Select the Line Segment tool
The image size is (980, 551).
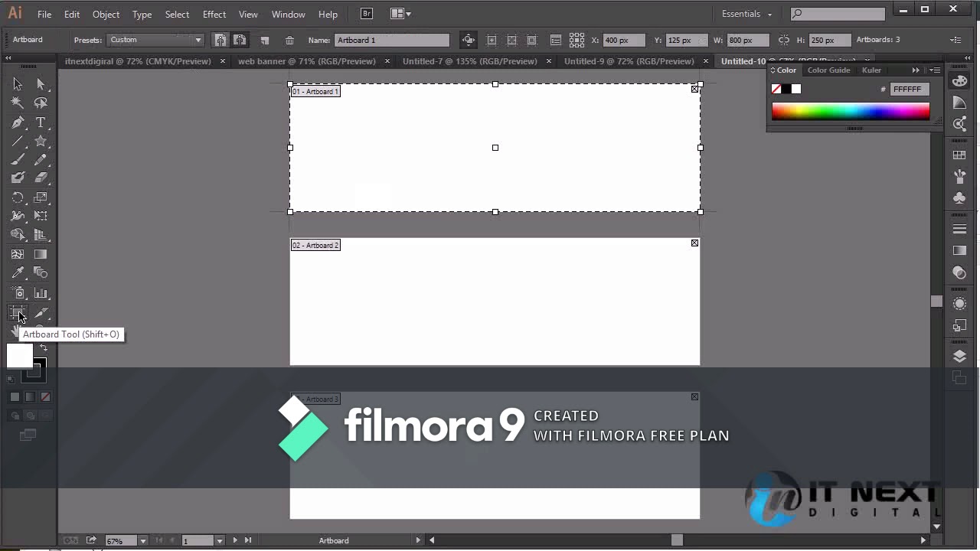[x=18, y=141]
